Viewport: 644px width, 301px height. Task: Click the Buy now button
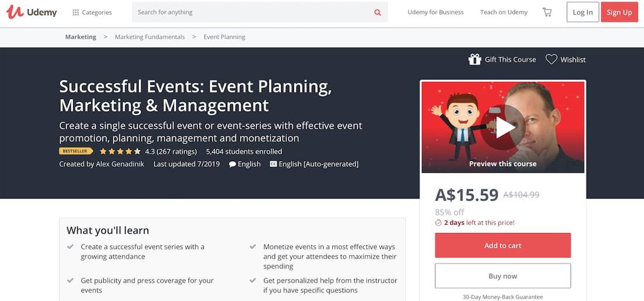(503, 276)
